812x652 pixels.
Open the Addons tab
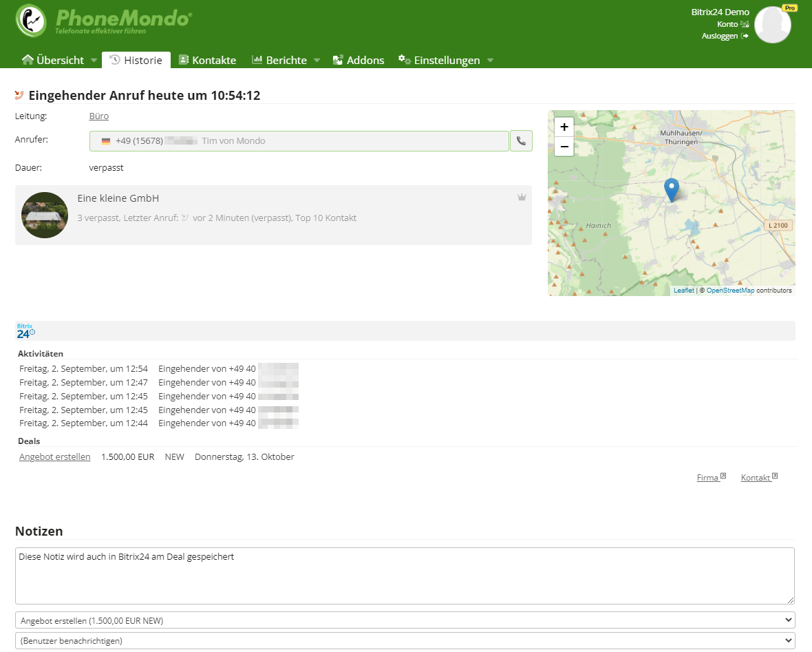(x=358, y=61)
